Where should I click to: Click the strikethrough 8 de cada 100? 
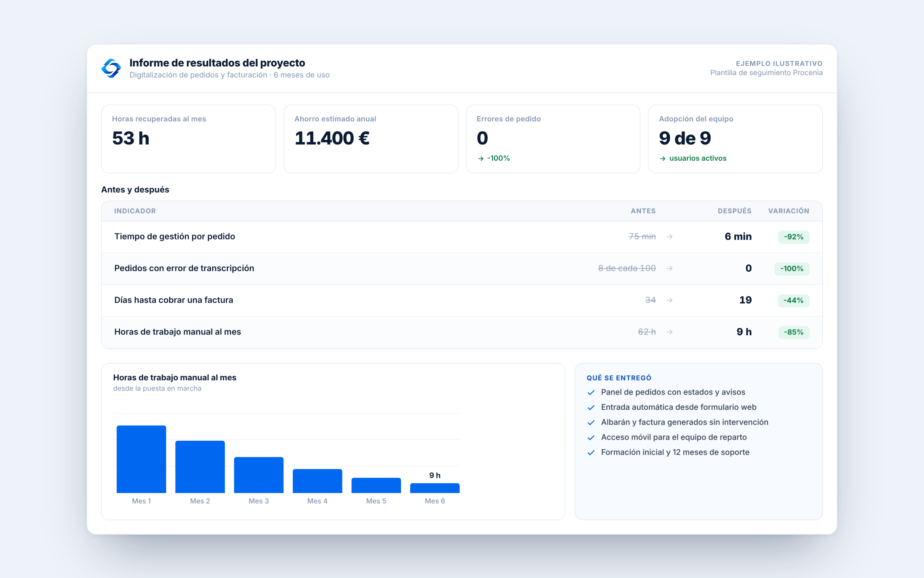[627, 268]
